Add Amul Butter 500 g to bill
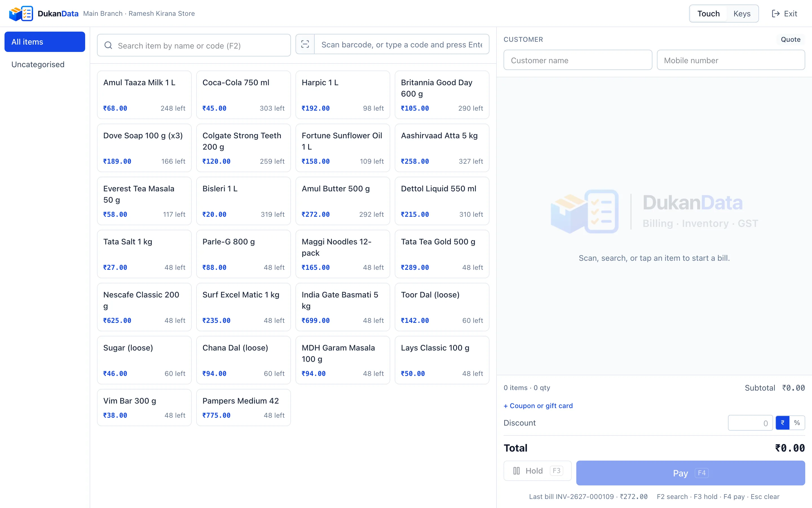812x508 pixels. point(343,201)
